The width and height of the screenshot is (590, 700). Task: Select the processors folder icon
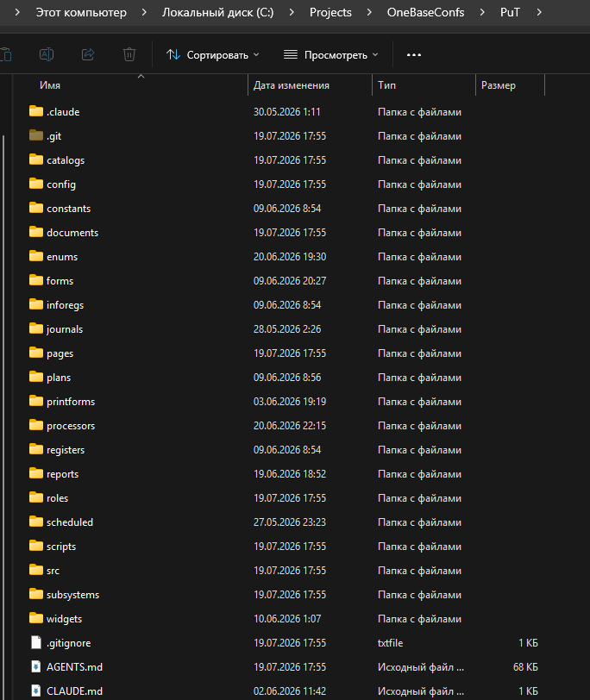tap(36, 424)
